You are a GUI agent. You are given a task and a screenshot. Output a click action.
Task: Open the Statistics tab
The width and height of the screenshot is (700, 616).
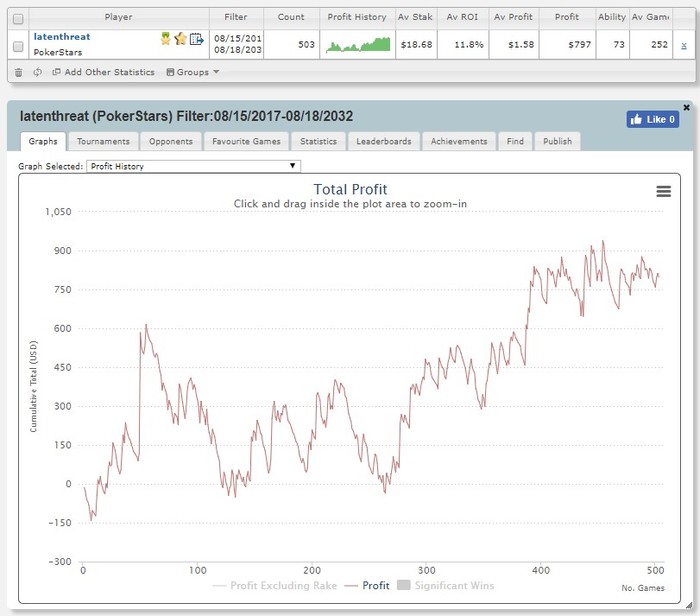click(318, 142)
